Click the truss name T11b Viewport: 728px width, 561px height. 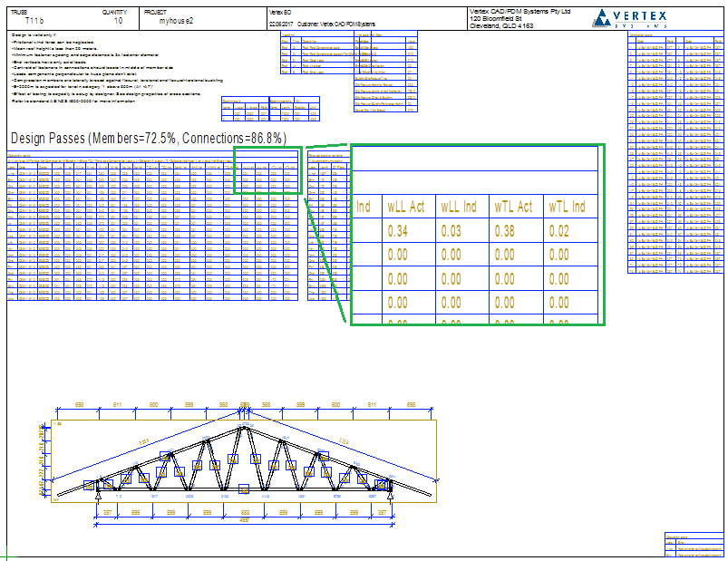click(34, 21)
